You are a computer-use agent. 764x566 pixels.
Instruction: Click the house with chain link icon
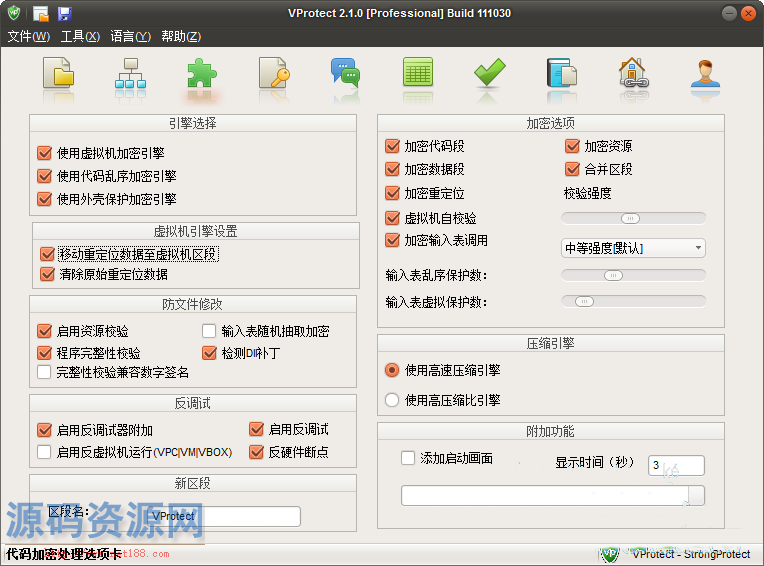633,73
